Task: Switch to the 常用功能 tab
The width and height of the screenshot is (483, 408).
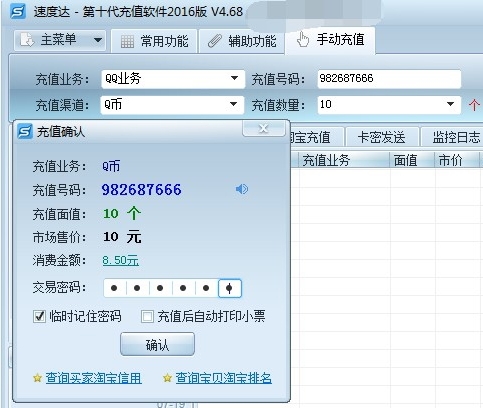Action: pos(154,41)
